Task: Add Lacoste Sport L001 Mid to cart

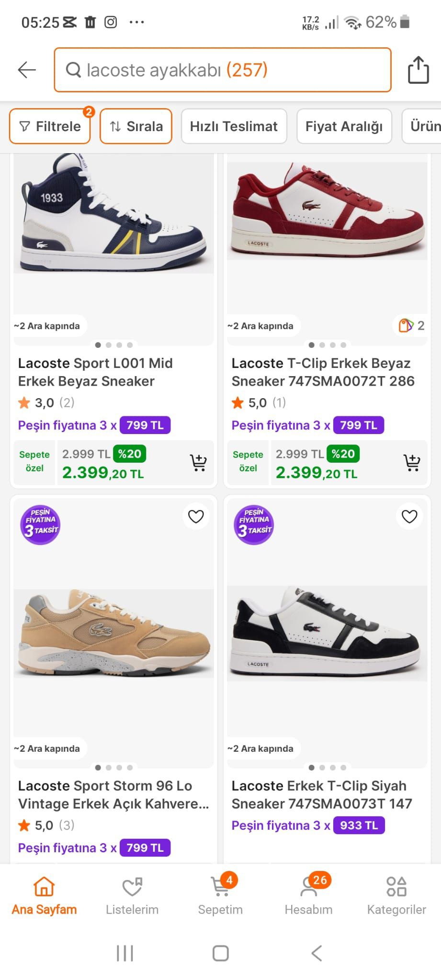Action: [198, 463]
